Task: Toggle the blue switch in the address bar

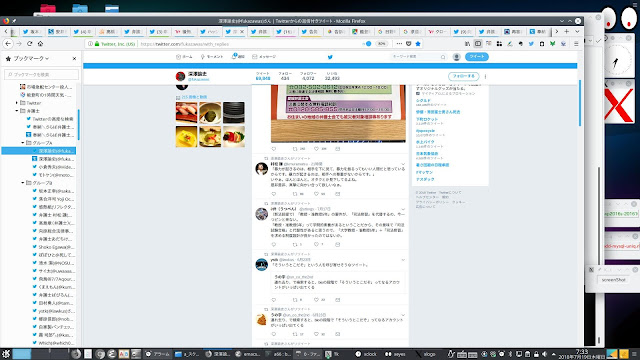Action: pos(367,44)
